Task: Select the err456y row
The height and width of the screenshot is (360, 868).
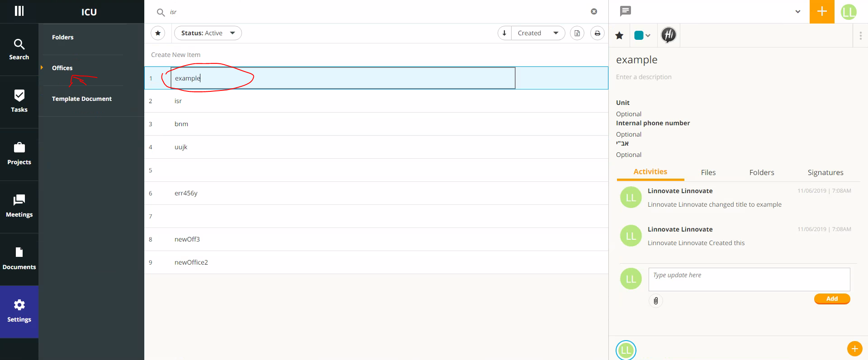Action: click(x=376, y=193)
